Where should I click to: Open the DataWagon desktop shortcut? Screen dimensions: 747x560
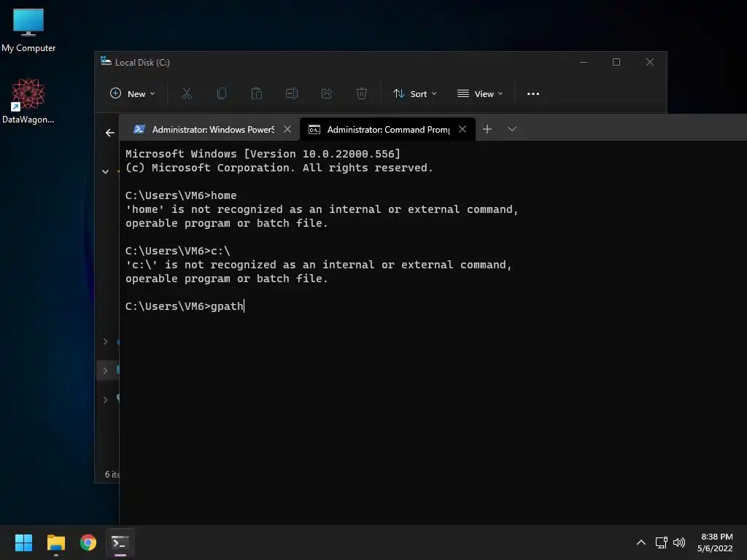(x=28, y=101)
